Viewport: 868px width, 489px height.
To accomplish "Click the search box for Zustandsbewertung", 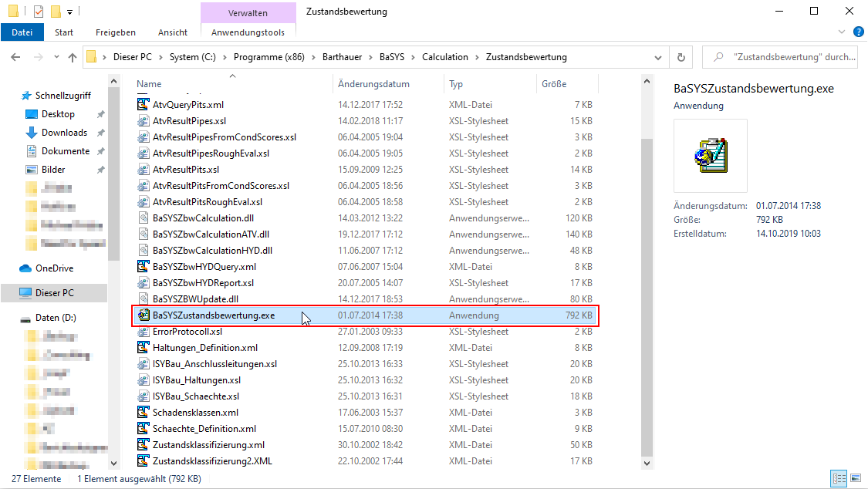I will pyautogui.click(x=787, y=57).
